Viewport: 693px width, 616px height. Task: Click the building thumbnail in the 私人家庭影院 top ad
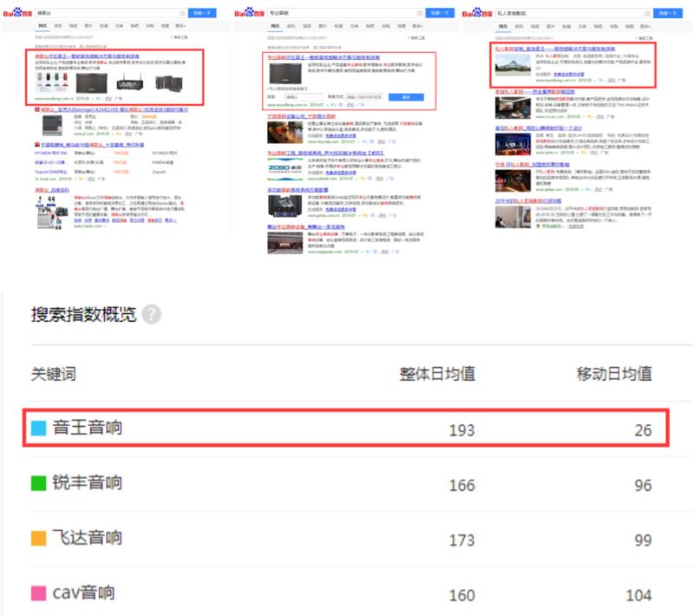[513, 64]
